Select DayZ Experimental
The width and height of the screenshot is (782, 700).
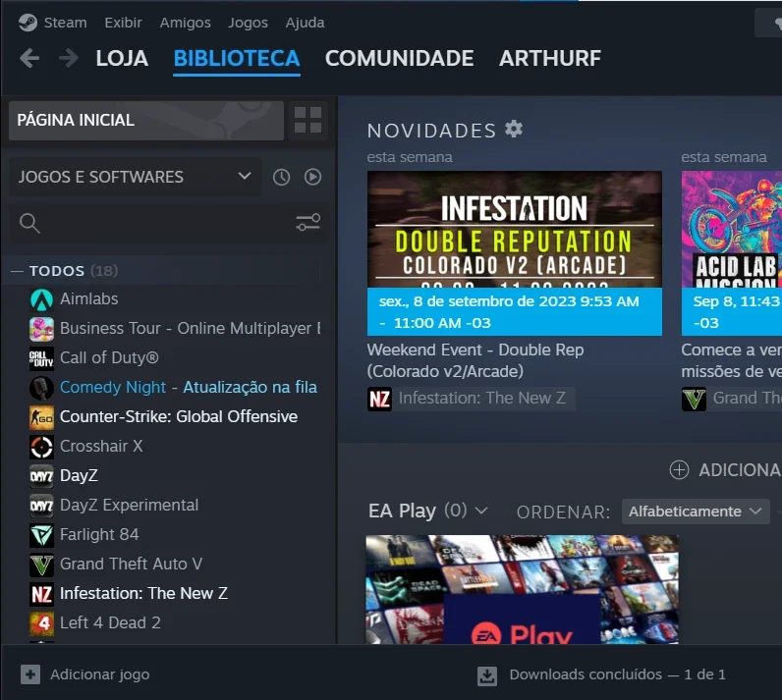129,505
